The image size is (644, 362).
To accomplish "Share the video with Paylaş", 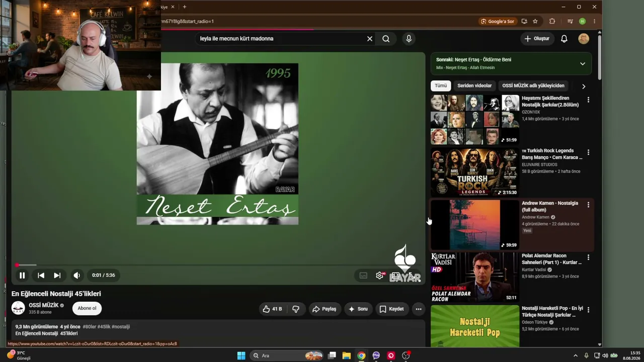I will point(324,309).
